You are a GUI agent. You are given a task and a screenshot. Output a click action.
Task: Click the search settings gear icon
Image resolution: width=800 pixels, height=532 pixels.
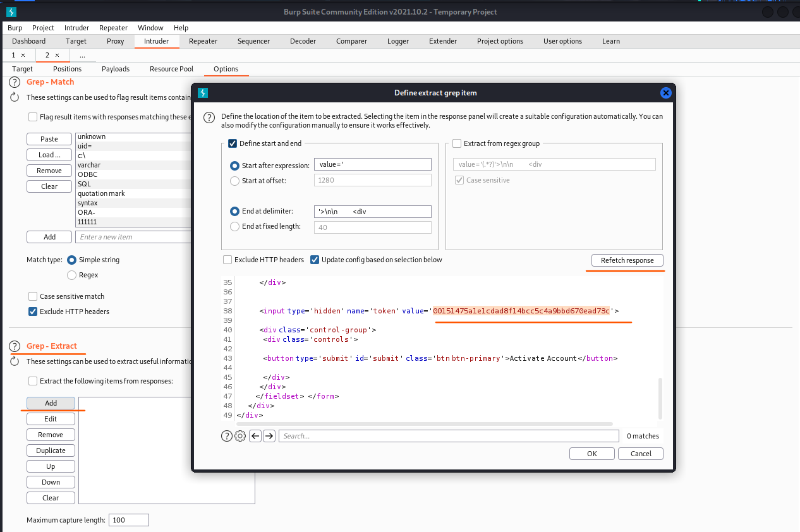click(240, 436)
